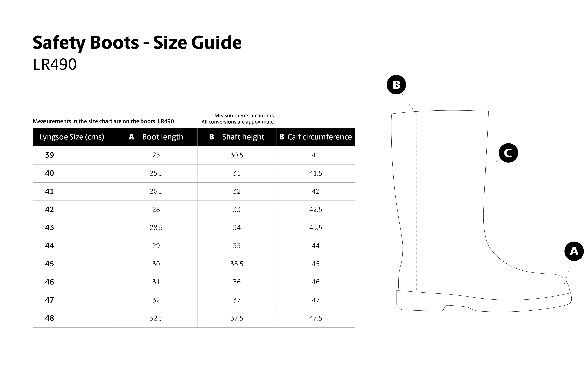The width and height of the screenshot is (588, 368).
Task: Click the A letter in Boot length header
Action: click(x=131, y=137)
